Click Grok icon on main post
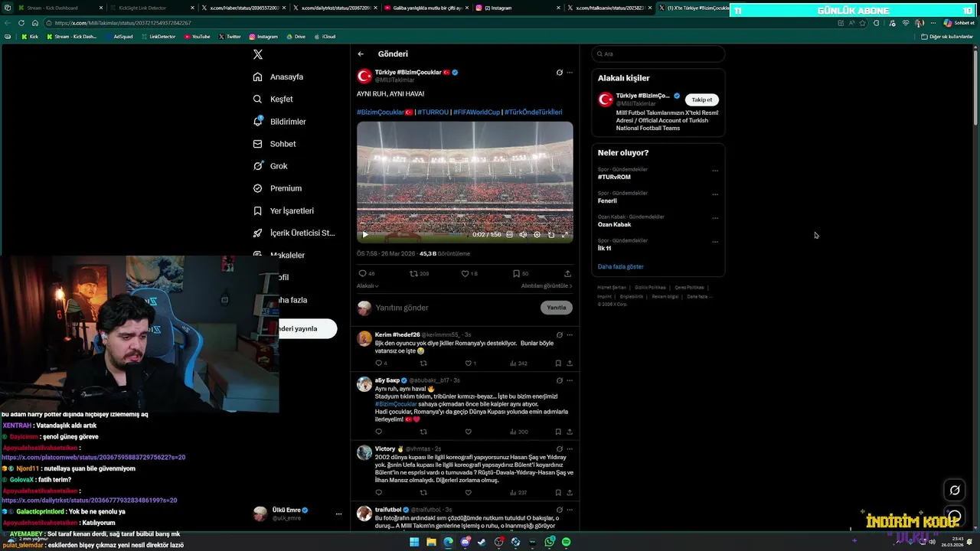 (x=559, y=73)
